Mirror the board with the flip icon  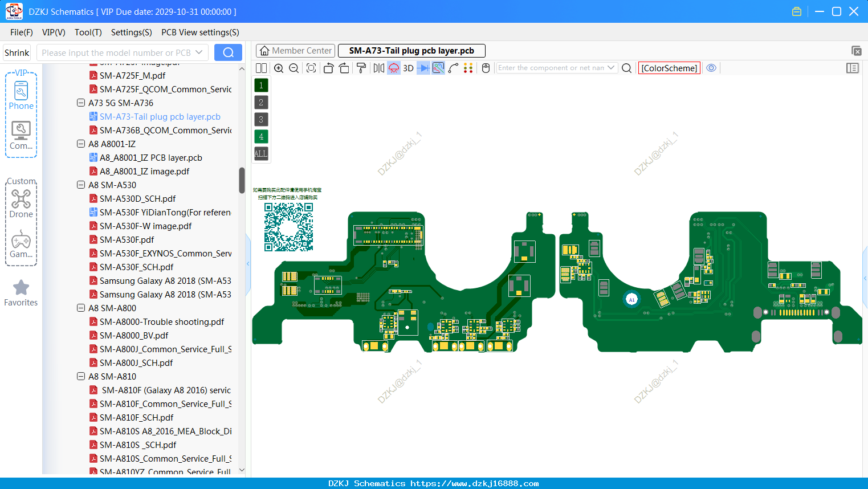pos(379,68)
